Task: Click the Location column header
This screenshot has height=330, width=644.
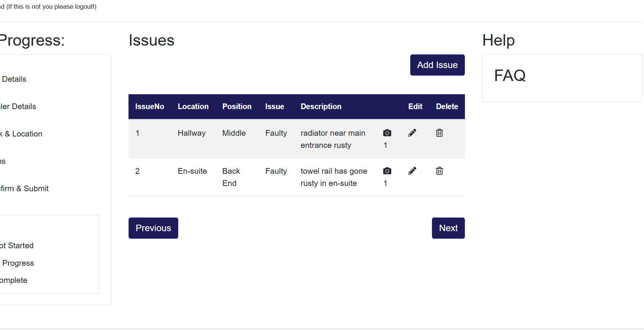Action: coord(193,107)
